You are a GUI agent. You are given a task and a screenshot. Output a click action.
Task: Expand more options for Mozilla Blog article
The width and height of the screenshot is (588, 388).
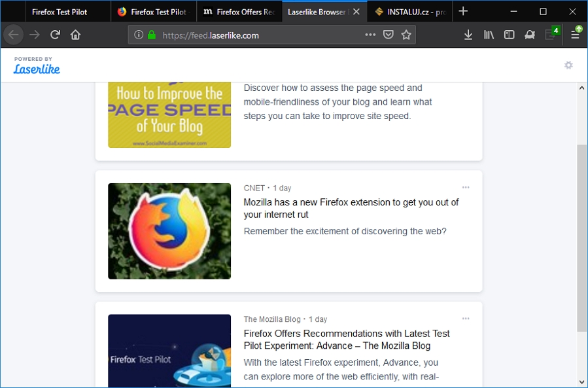coord(466,319)
